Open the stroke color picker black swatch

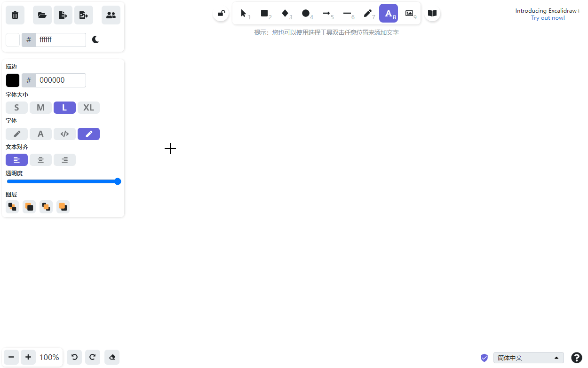pyautogui.click(x=13, y=80)
